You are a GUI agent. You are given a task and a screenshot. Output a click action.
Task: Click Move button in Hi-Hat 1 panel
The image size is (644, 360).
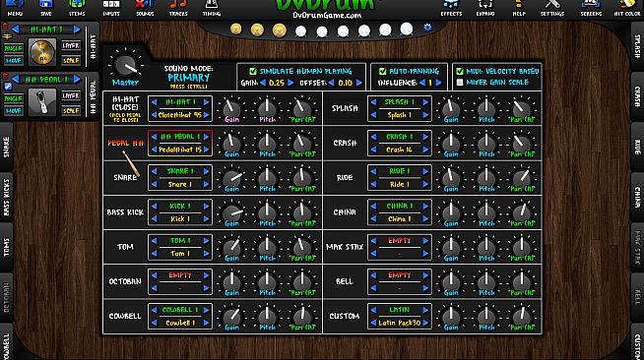point(14,61)
